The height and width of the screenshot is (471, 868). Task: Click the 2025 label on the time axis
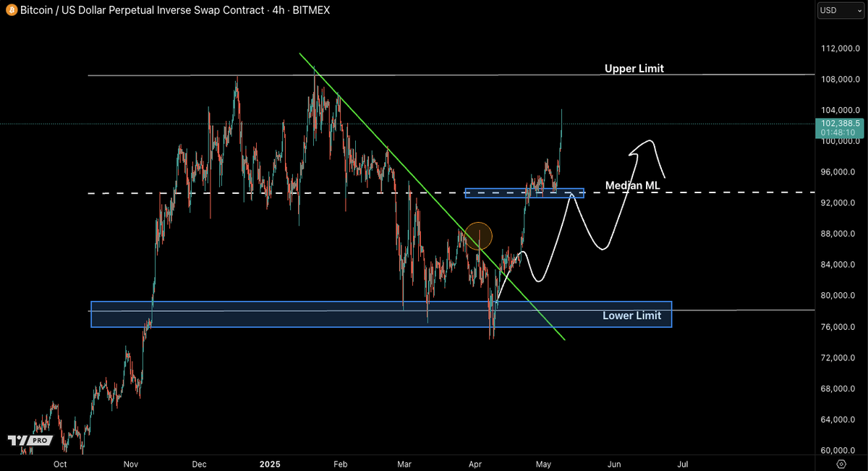coord(269,464)
